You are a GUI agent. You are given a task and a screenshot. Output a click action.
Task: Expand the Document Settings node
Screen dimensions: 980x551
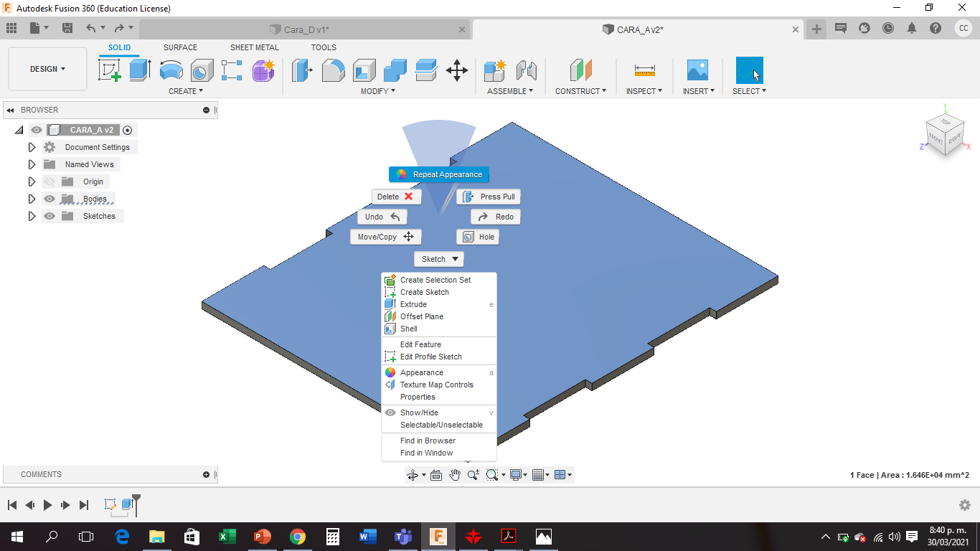click(x=32, y=147)
